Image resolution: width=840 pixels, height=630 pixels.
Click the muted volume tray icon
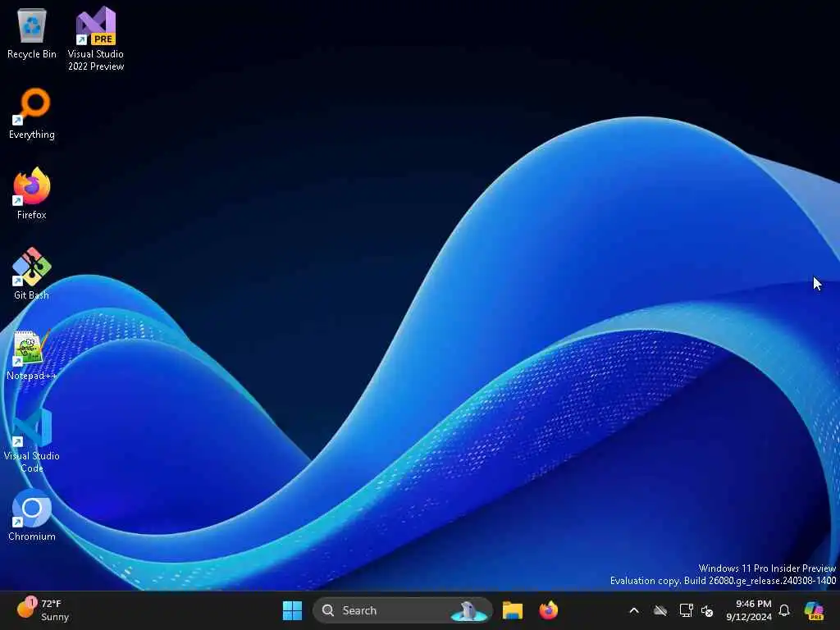point(707,610)
